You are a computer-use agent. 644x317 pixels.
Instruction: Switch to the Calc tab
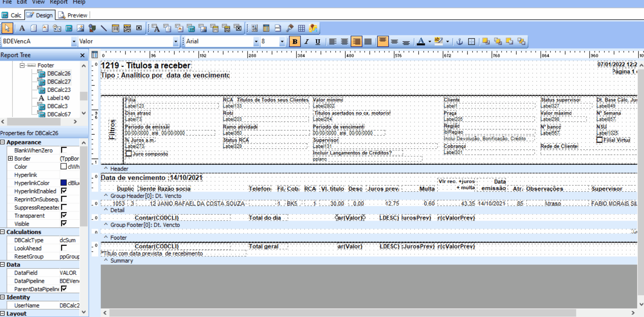click(x=12, y=15)
